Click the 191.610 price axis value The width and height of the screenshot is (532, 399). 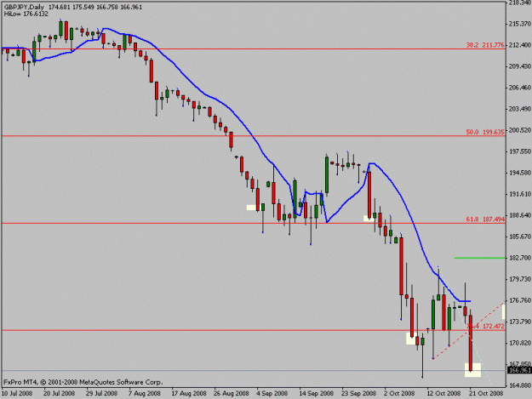520,194
